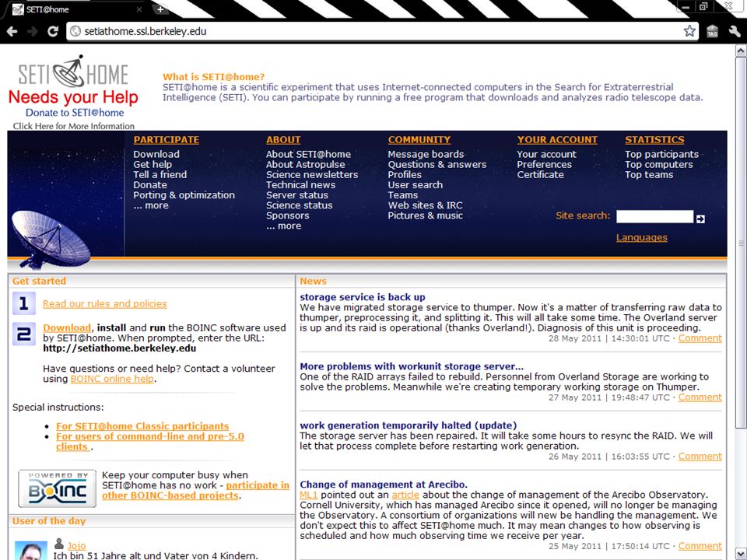
Task: Click the step 2 number icon
Action: pos(24,334)
